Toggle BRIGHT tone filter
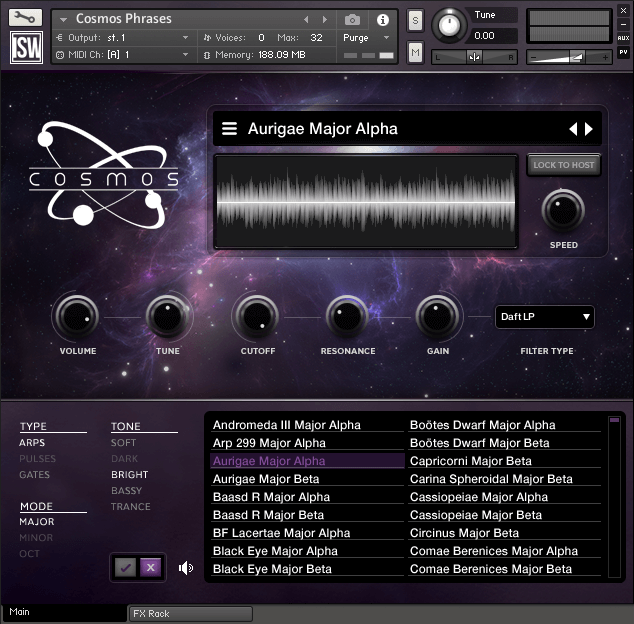The width and height of the screenshot is (634, 624). tap(129, 474)
